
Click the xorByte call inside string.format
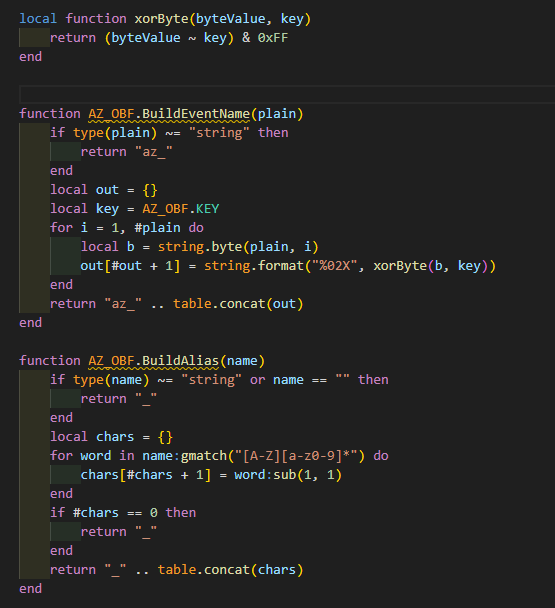(x=400, y=266)
